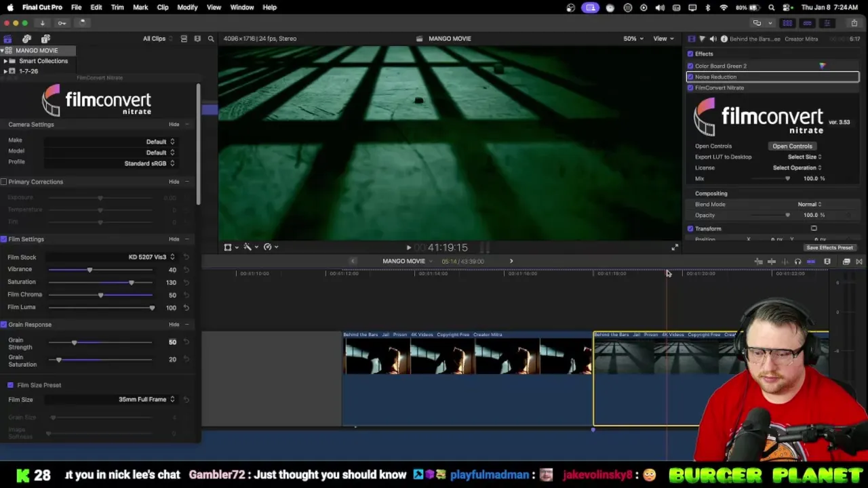Image resolution: width=868 pixels, height=488 pixels.
Task: Toggle the browser panel layout icon
Action: 787,23
